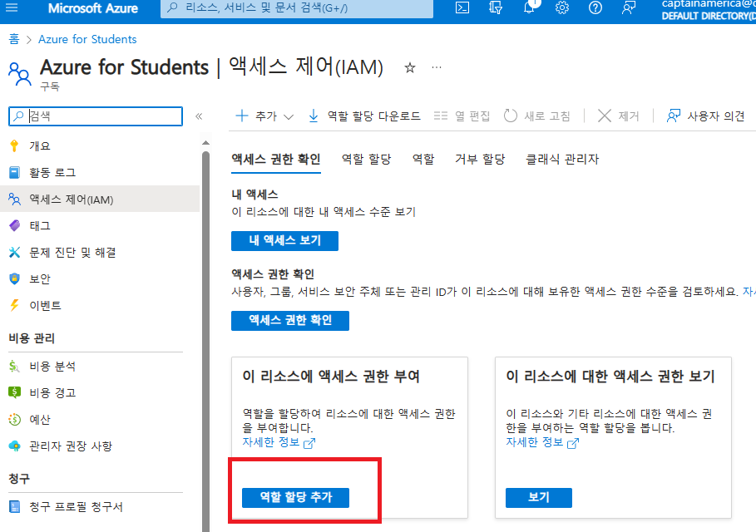Click the 역할 할당 추가 button

click(x=295, y=497)
